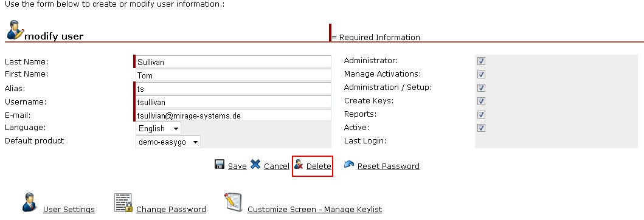The image size is (644, 220).
Task: Click the Reset Password arrow icon
Action: [x=349, y=164]
